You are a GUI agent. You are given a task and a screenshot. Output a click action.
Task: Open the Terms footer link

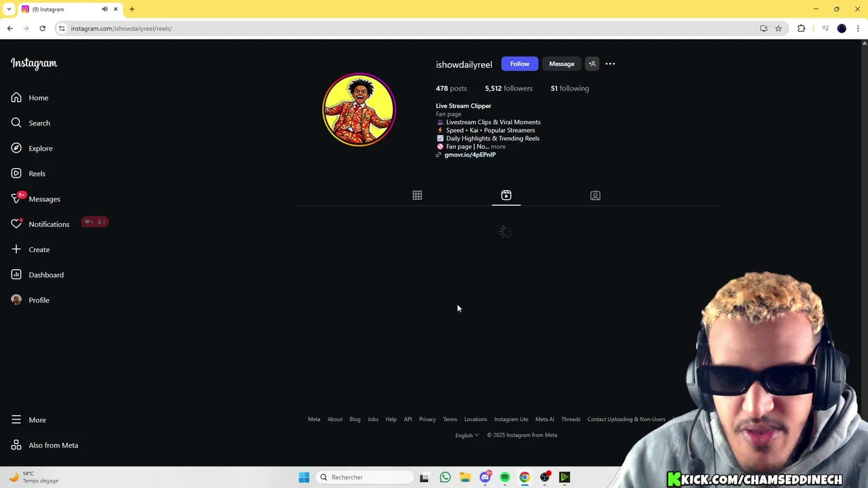(x=450, y=419)
